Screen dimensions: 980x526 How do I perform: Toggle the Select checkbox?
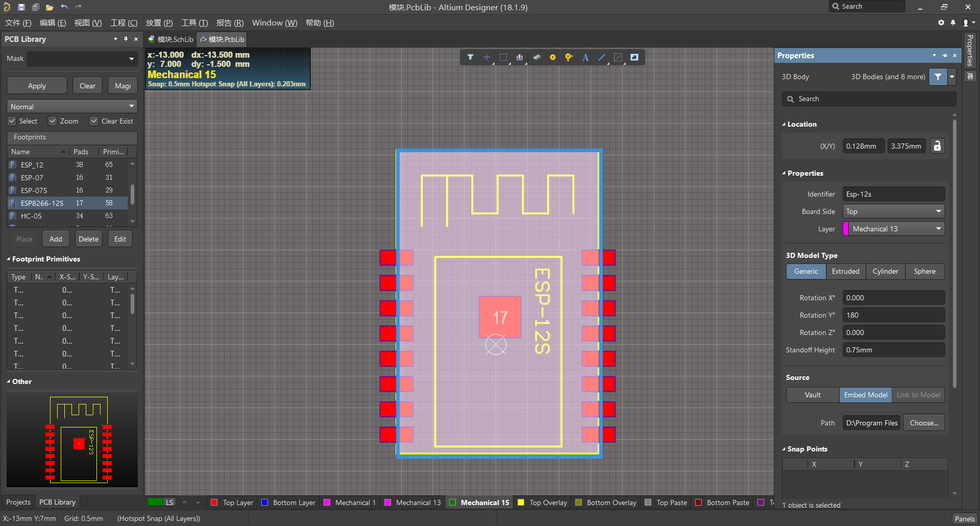click(x=12, y=121)
